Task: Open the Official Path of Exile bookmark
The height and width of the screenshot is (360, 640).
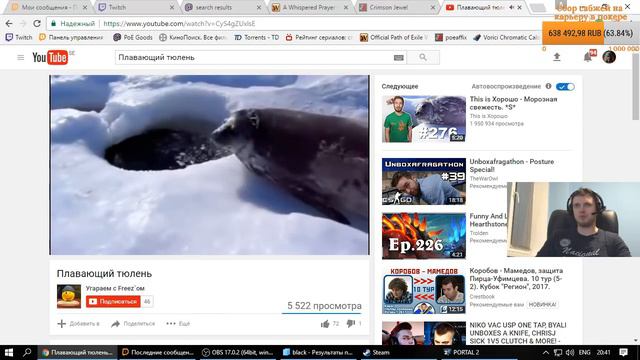Action: (x=393, y=38)
